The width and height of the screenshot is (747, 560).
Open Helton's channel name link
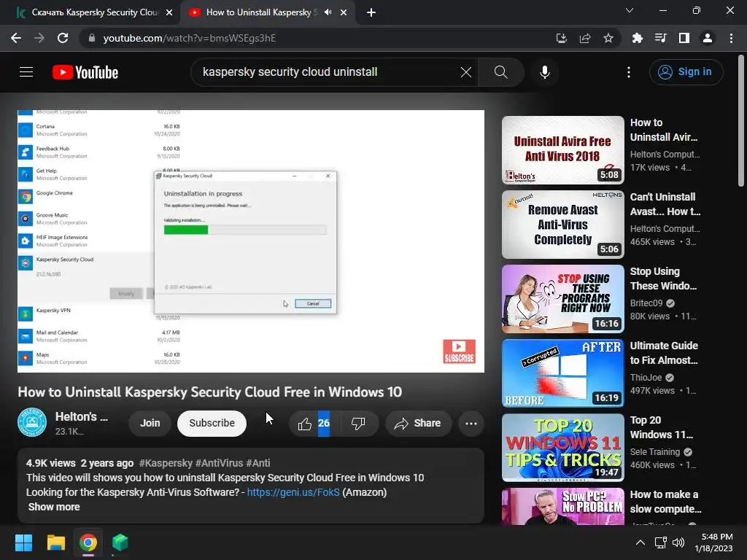point(82,416)
